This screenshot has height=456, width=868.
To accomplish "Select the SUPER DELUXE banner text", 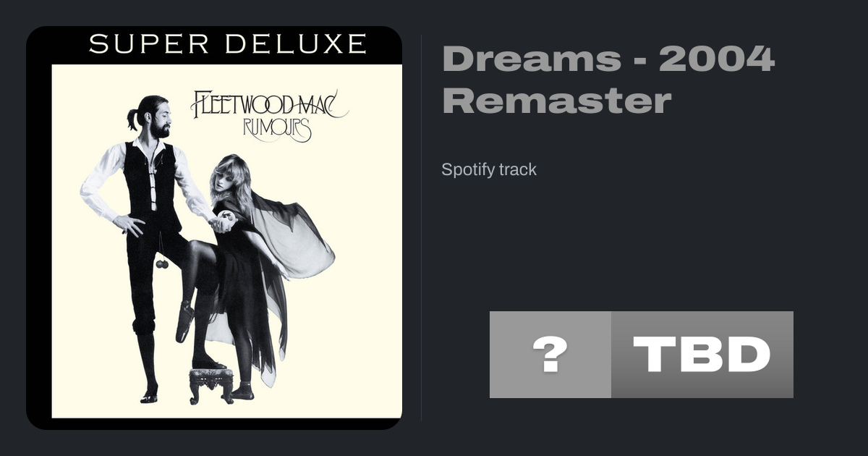I will 227,44.
